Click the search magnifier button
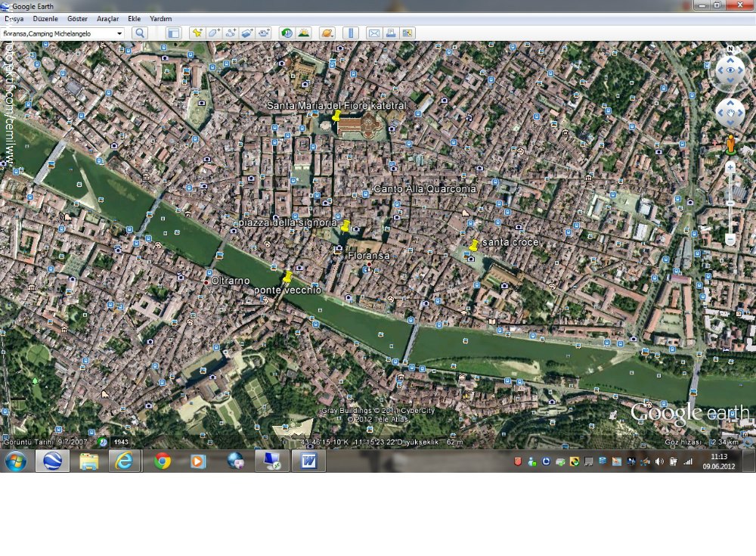This screenshot has height=556, width=756. tap(140, 33)
